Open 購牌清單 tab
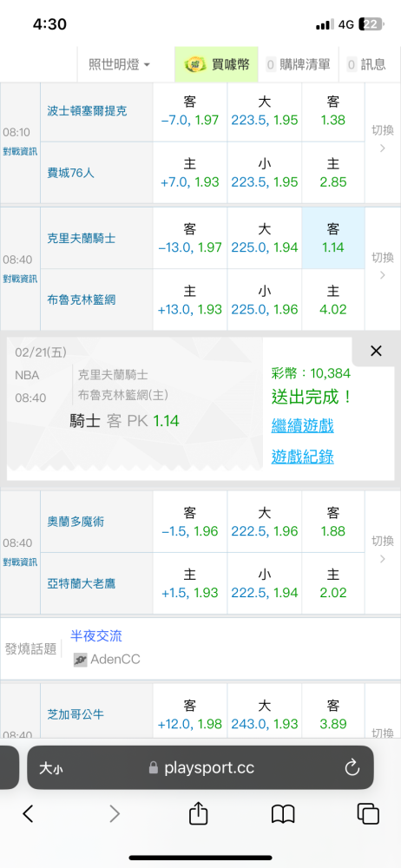Viewport: 401px width, 868px height. [298, 64]
